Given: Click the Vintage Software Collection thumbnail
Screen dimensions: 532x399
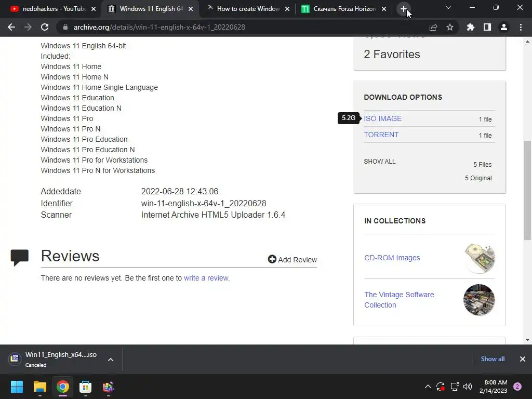Looking at the screenshot, I should [478, 300].
